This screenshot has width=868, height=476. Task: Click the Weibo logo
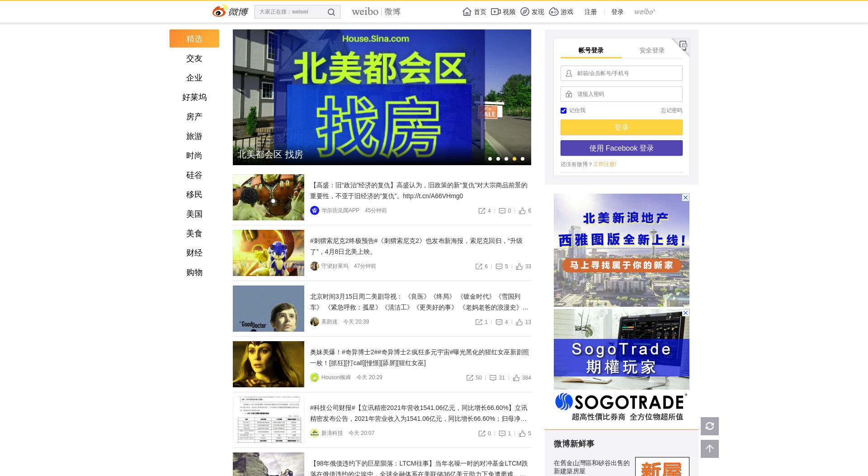(x=230, y=12)
